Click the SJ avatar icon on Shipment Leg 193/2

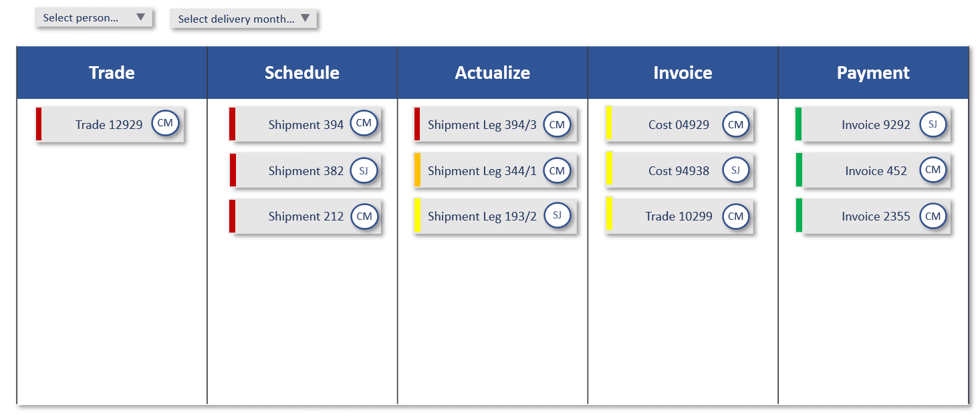557,216
